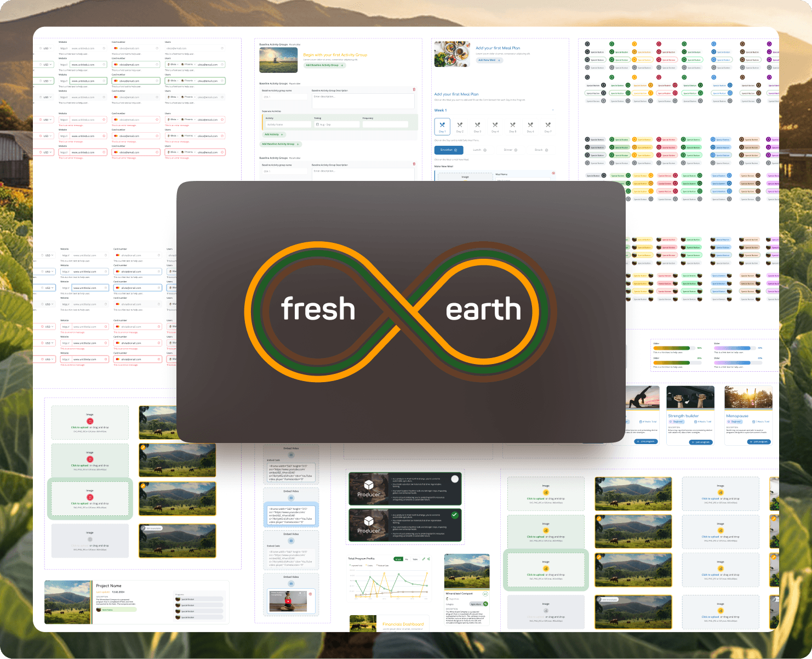The width and height of the screenshot is (812, 659).
Task: Click the windmill field image in Baseline Activity Groups
Action: tap(278, 60)
